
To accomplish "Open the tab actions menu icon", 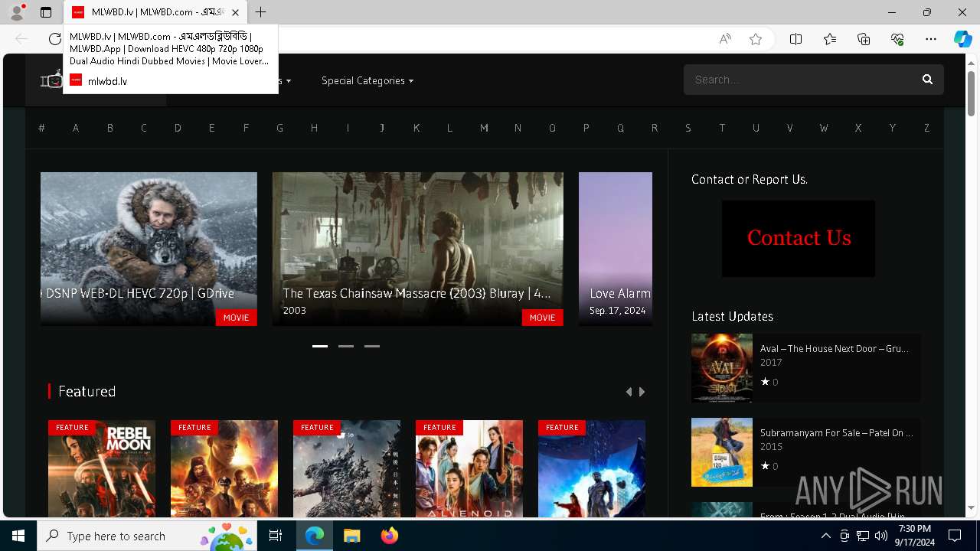I will click(x=46, y=12).
